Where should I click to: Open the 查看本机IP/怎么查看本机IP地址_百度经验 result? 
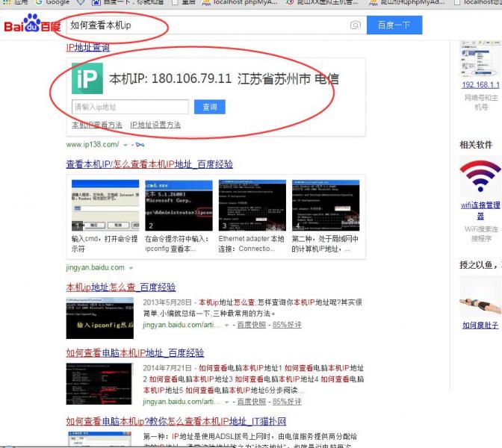click(149, 164)
